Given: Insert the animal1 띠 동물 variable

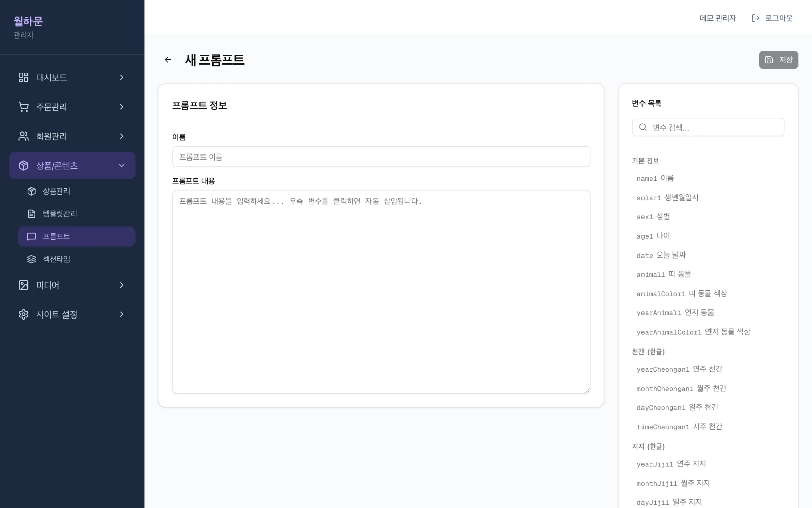Looking at the screenshot, I should pyautogui.click(x=708, y=274).
